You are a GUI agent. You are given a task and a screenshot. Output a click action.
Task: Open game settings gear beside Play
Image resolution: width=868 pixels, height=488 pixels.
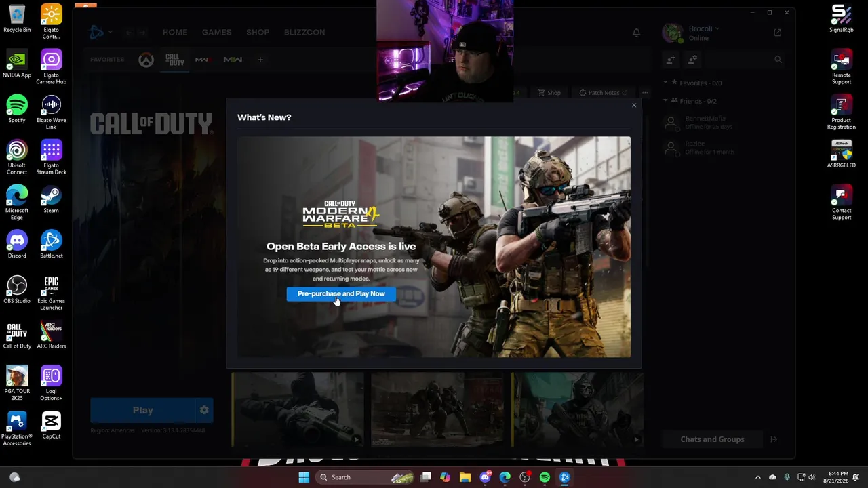pos(204,410)
